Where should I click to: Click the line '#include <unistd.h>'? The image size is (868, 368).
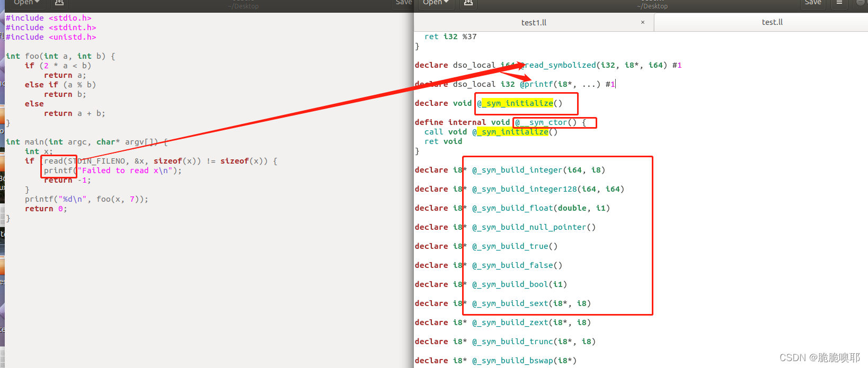point(51,37)
